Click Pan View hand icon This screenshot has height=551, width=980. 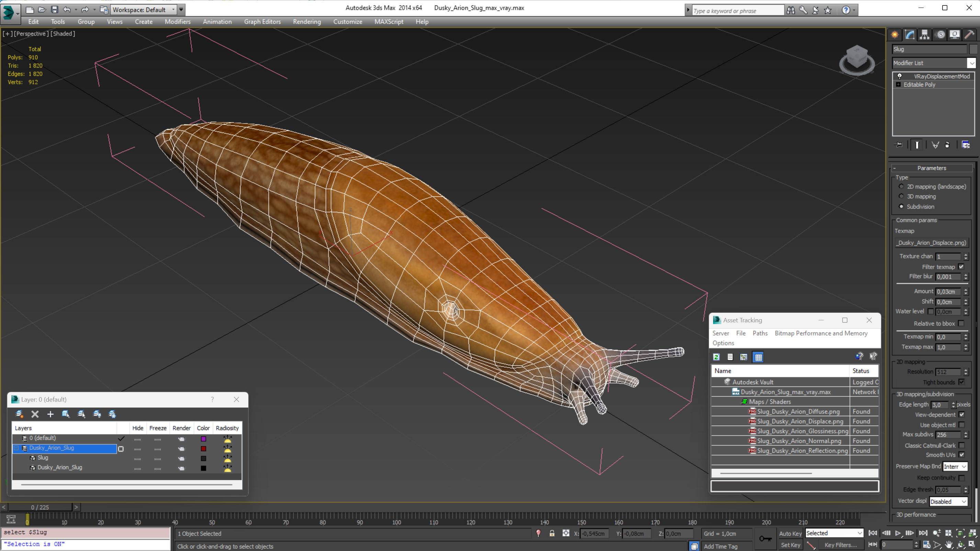[x=949, y=545]
